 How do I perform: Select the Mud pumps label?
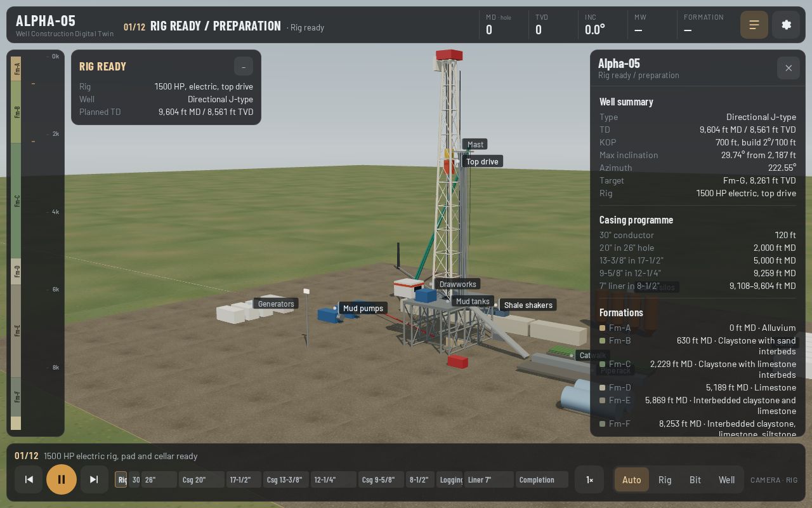[x=363, y=308]
